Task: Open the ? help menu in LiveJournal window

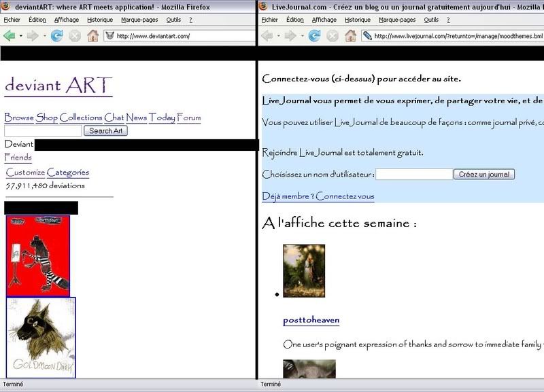Action: click(x=448, y=20)
